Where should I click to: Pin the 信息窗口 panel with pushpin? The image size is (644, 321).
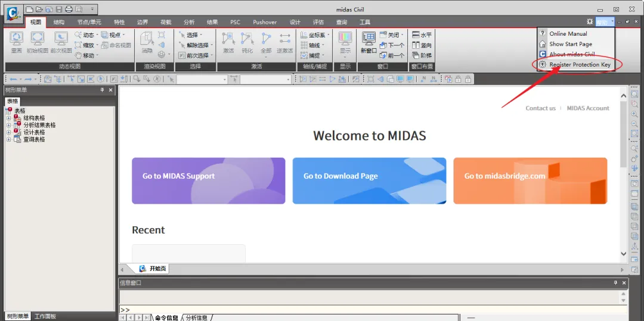point(615,282)
